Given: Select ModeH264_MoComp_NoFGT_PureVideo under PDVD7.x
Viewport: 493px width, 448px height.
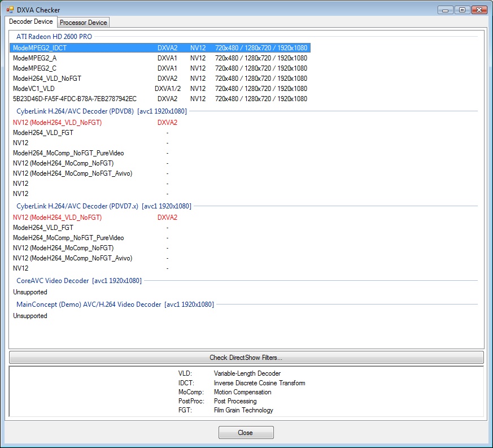Looking at the screenshot, I should [68, 238].
